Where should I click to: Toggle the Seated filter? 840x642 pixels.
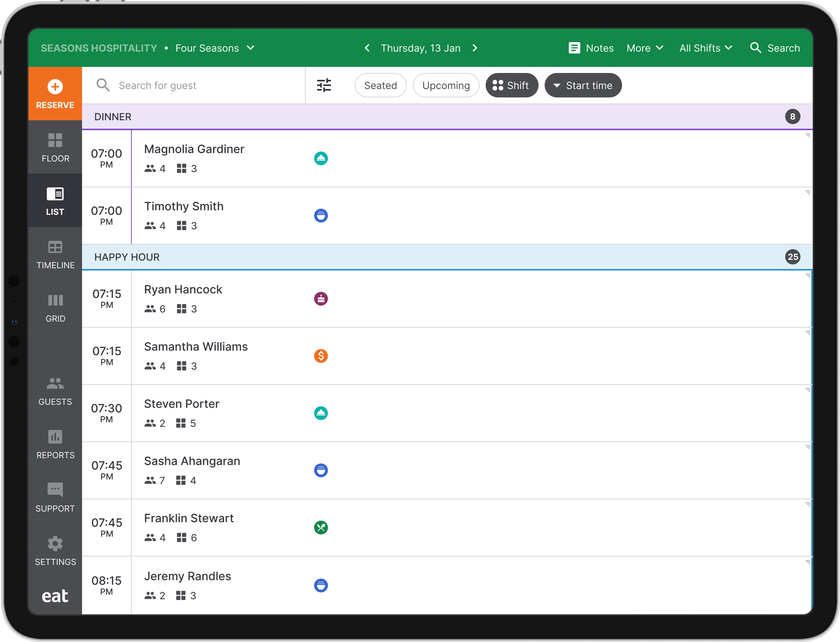(380, 85)
